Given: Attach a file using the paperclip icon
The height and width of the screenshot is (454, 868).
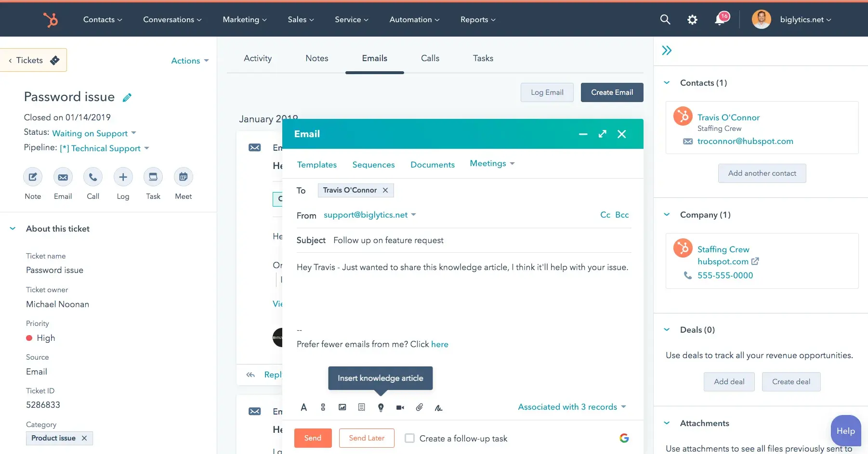Looking at the screenshot, I should pos(419,407).
